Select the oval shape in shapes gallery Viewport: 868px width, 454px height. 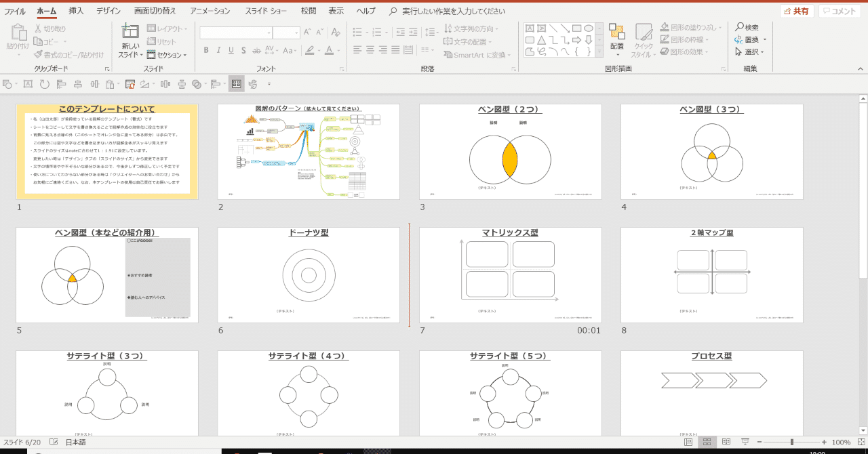click(589, 28)
